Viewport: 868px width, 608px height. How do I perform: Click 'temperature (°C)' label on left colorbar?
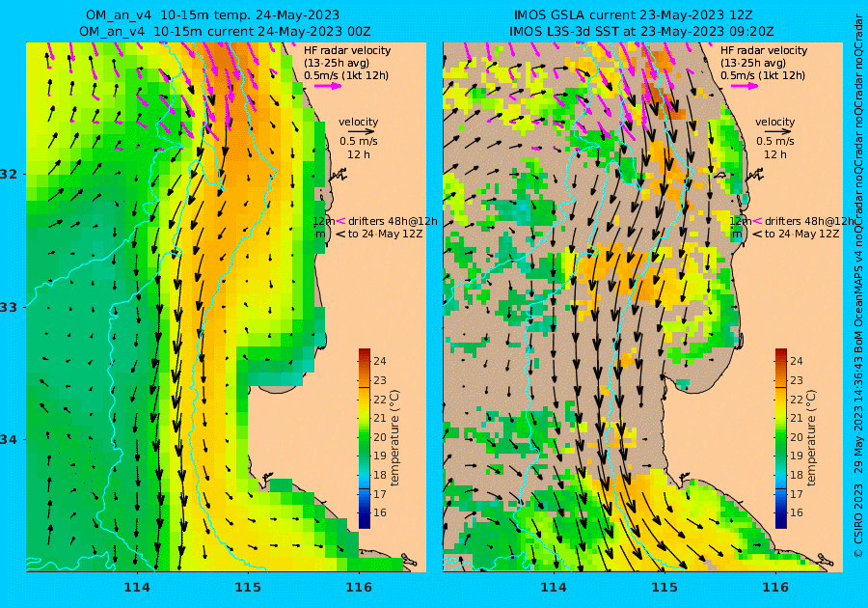tap(394, 437)
